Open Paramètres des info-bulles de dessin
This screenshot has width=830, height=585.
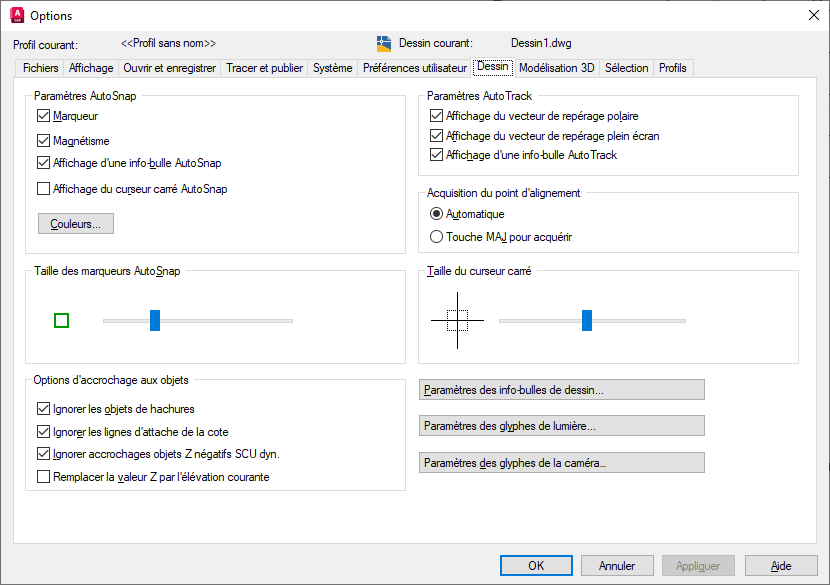[561, 389]
